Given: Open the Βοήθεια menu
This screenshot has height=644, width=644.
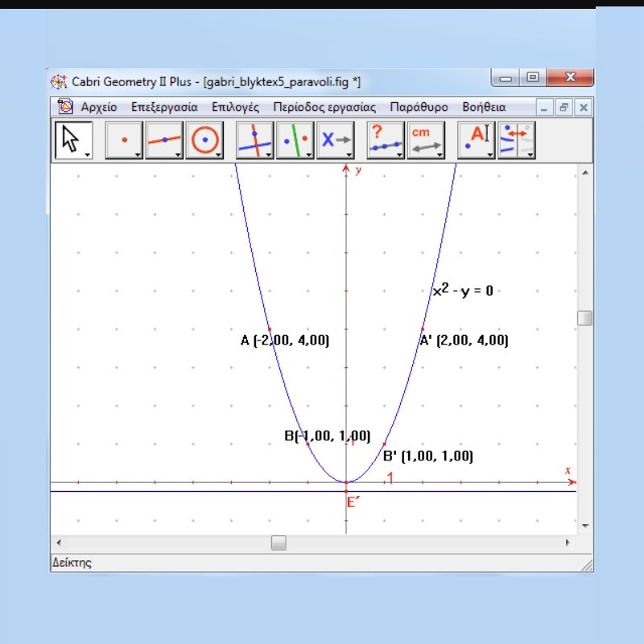Looking at the screenshot, I should (x=484, y=107).
